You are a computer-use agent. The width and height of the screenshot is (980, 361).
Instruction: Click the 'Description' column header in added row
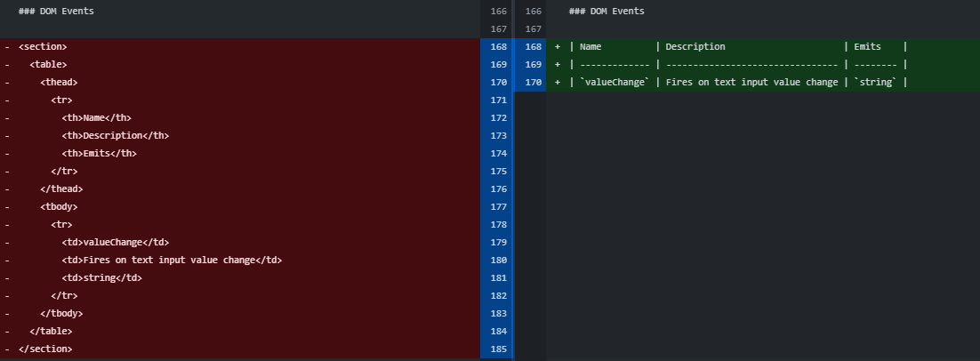(x=695, y=47)
